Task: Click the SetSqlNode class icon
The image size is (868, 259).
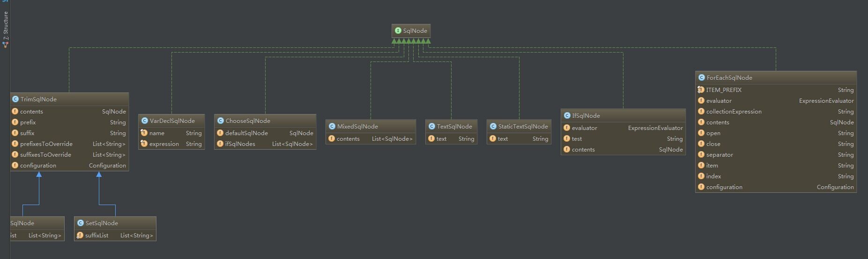Action: pyautogui.click(x=80, y=223)
